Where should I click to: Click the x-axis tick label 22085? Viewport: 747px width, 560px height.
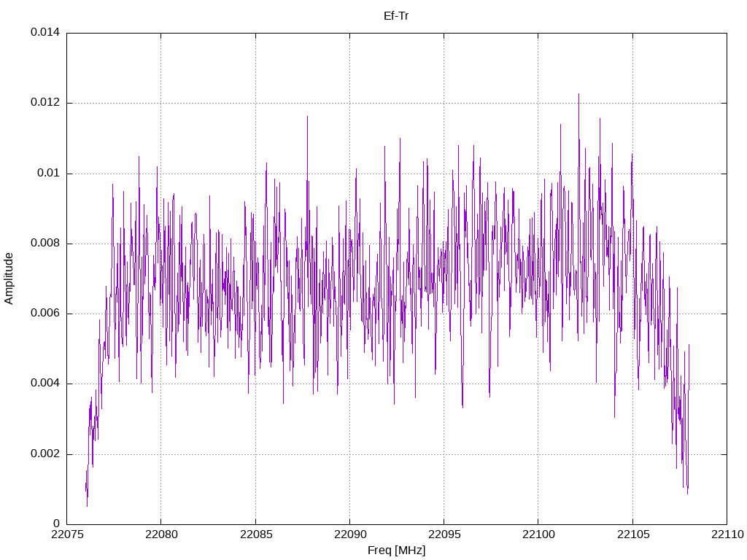(256, 534)
